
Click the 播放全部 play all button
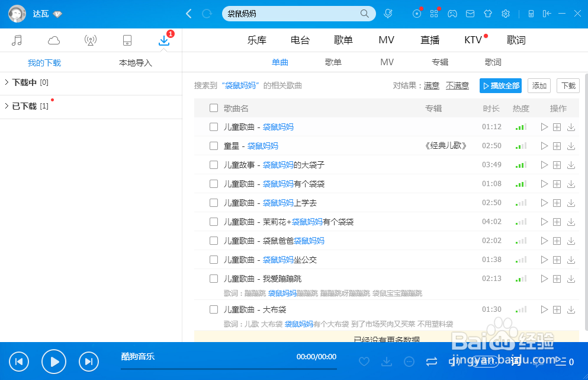500,85
